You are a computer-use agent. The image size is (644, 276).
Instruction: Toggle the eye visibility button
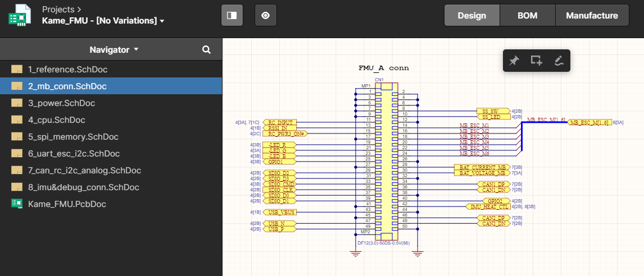[x=266, y=15]
